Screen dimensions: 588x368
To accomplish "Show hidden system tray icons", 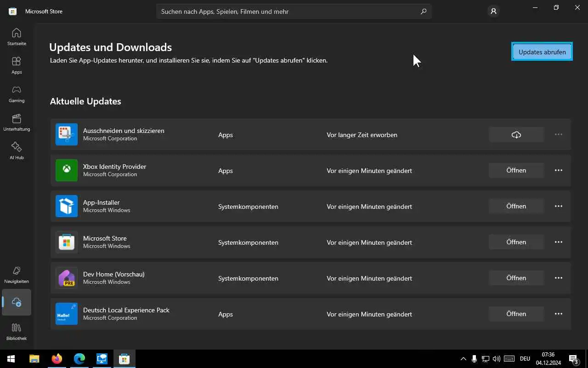I will (x=463, y=359).
